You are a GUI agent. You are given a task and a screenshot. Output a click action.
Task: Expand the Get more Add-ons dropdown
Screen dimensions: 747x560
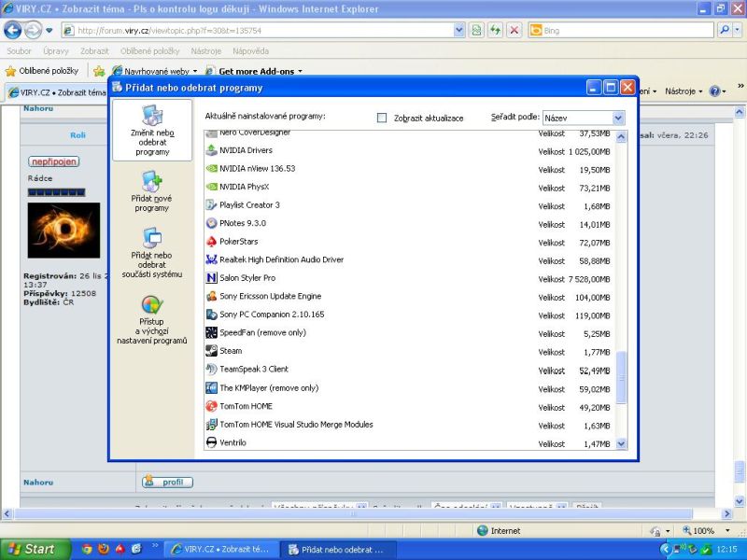point(300,72)
